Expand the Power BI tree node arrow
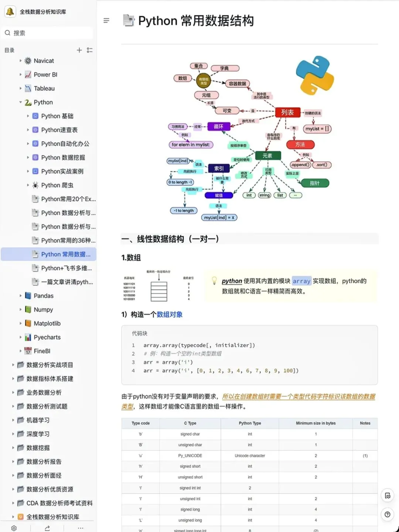399x532 pixels. (x=20, y=75)
